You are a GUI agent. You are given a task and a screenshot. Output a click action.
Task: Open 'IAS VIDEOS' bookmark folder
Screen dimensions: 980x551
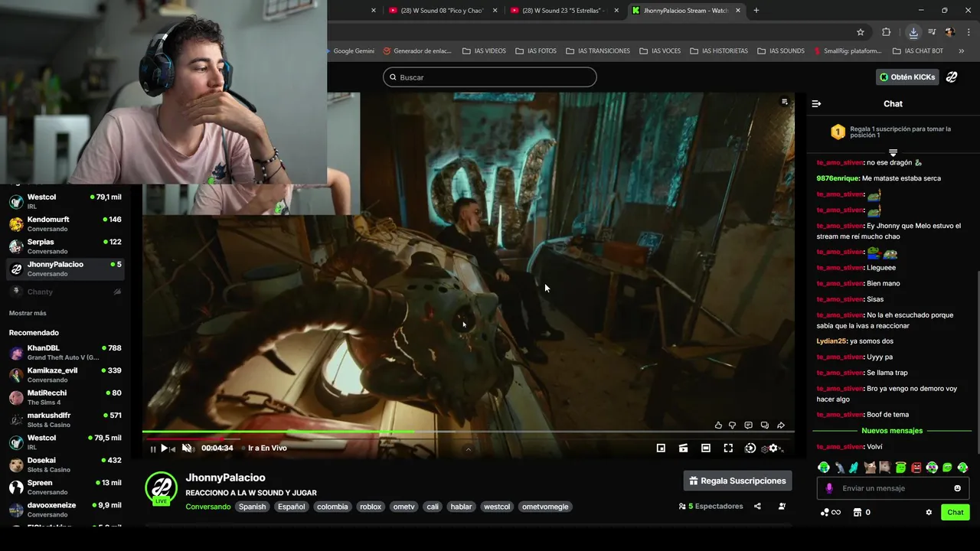point(484,51)
